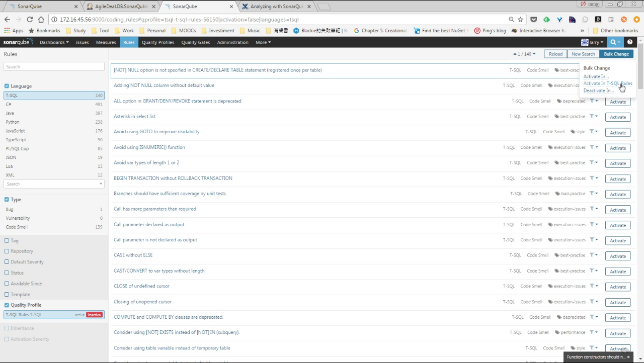Open the Other bookmarks folder
Image resolution: width=644 pixels, height=363 pixels.
[615, 31]
